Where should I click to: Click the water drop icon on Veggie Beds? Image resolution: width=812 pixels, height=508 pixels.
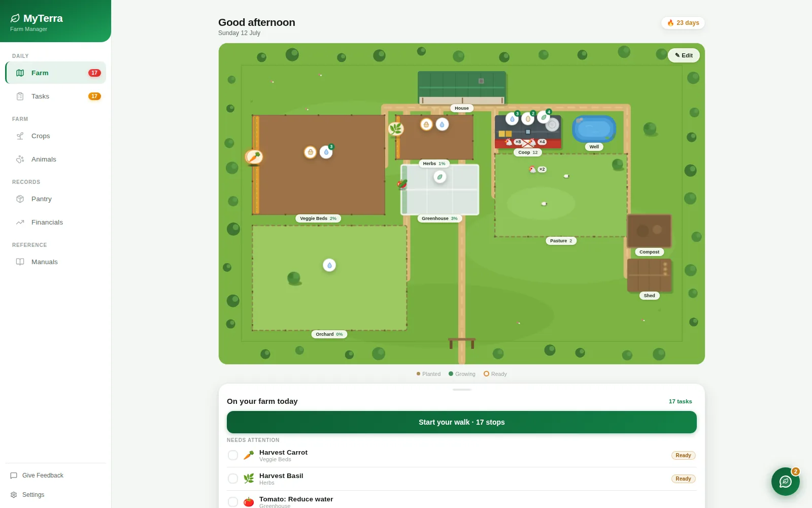pos(326,152)
